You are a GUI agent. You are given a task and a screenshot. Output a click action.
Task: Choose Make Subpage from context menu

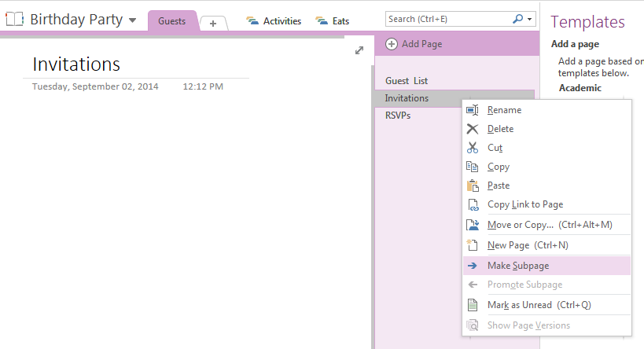[518, 266]
